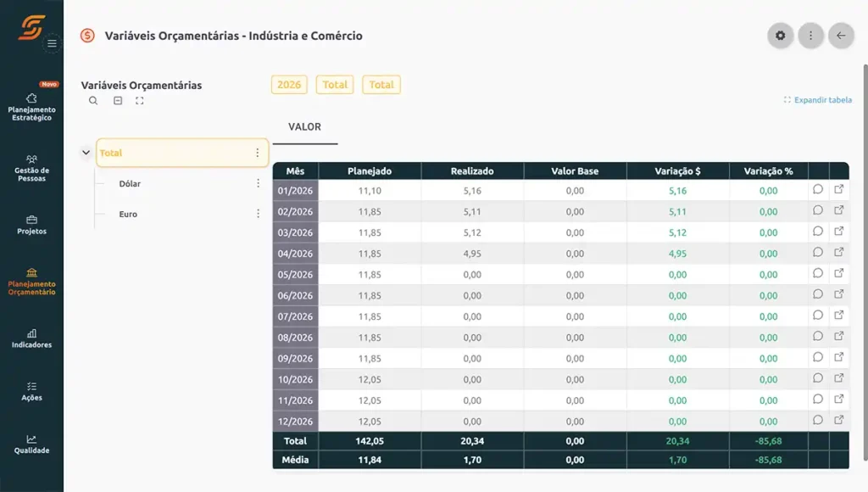Click Realizado 5,11 in 02/2026 row

tap(472, 212)
